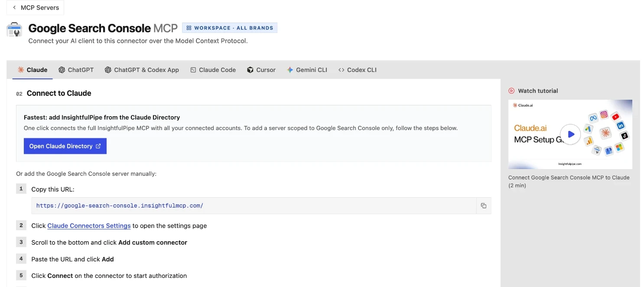Viewport: 644px width, 287px height.
Task: Click the Google Search Console toolbox icon
Action: (14, 29)
